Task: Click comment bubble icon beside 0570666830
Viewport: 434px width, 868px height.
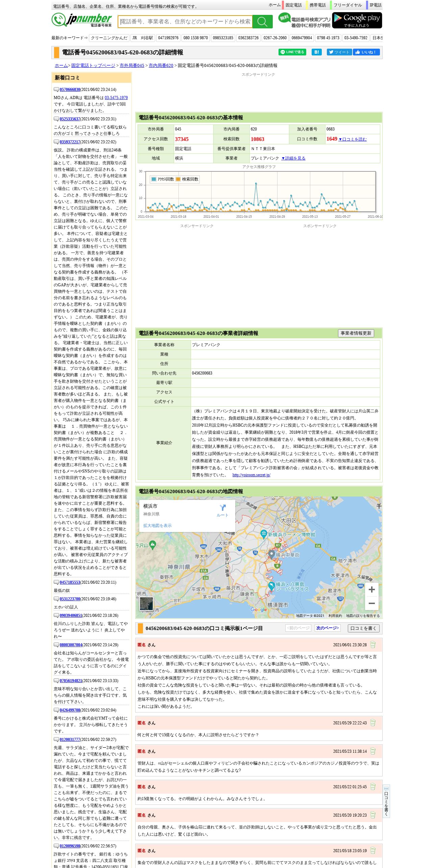Action: click(x=56, y=90)
